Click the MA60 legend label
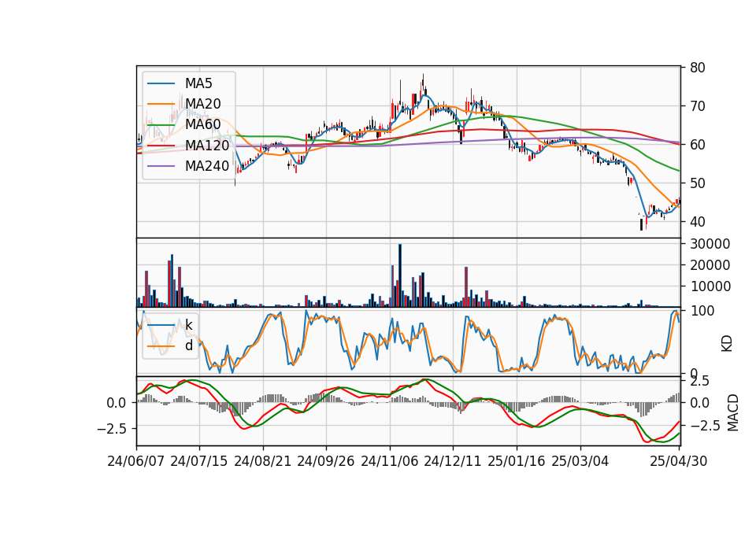Viewport: 756px width, 543px height. click(203, 125)
